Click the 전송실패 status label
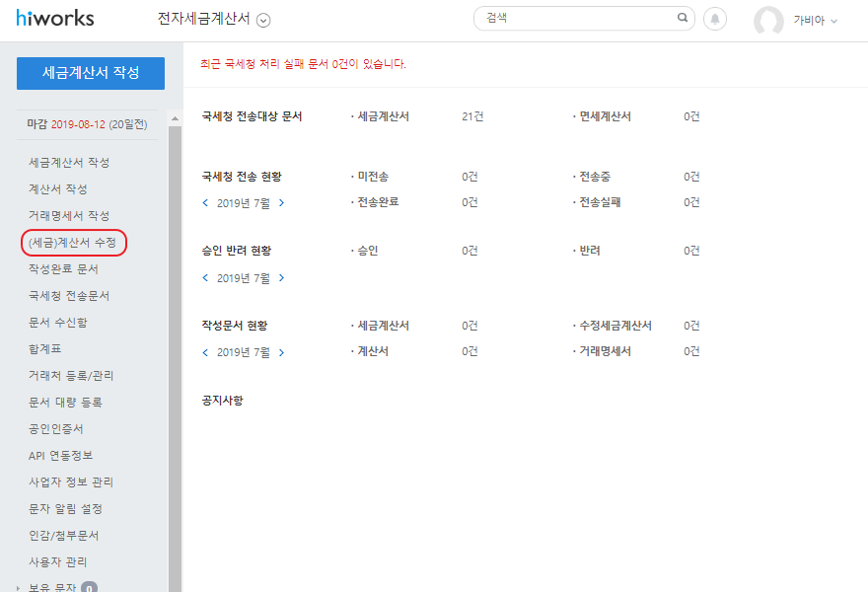Viewport: 868px width, 592px height. tap(600, 202)
